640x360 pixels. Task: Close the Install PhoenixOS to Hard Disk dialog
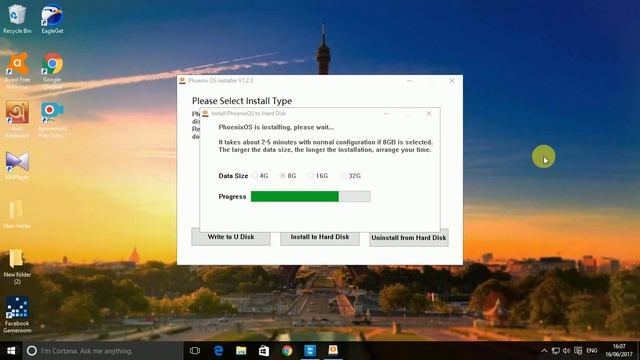tap(429, 113)
